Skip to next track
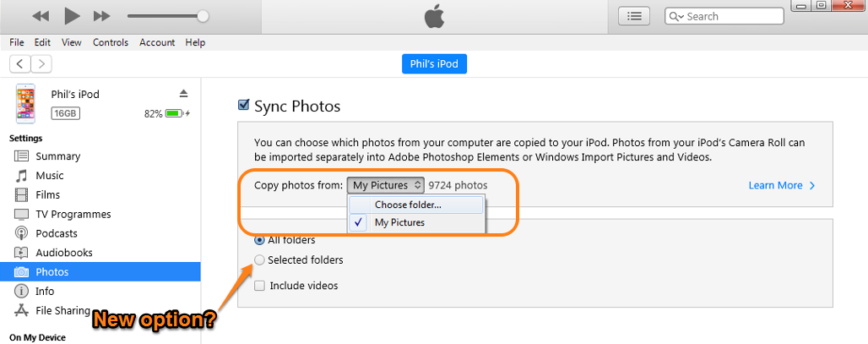Image resolution: width=868 pixels, height=344 pixels. (x=101, y=16)
